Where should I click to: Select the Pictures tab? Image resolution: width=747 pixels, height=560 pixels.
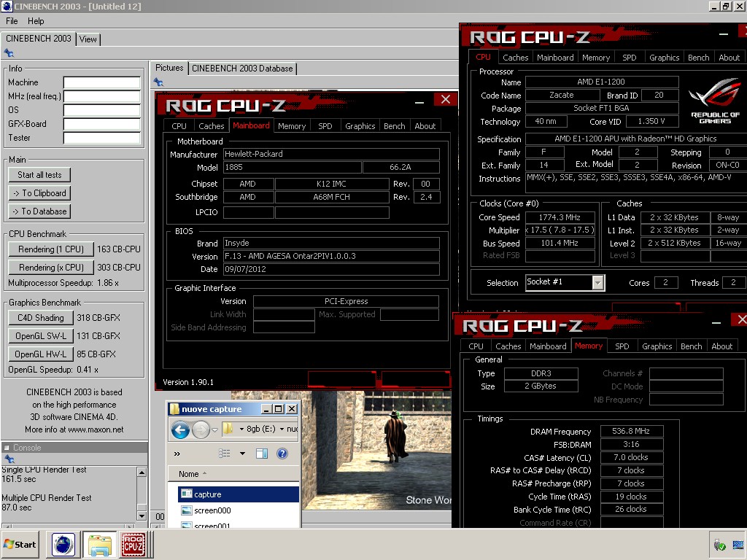pos(169,68)
